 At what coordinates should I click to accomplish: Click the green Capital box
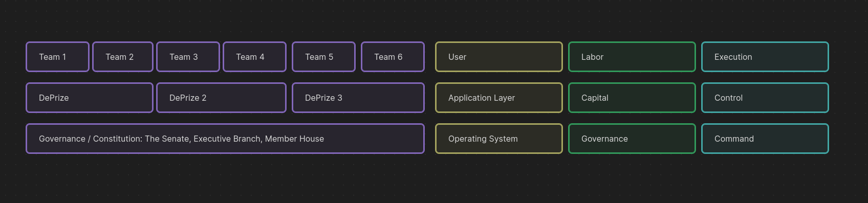coord(632,98)
